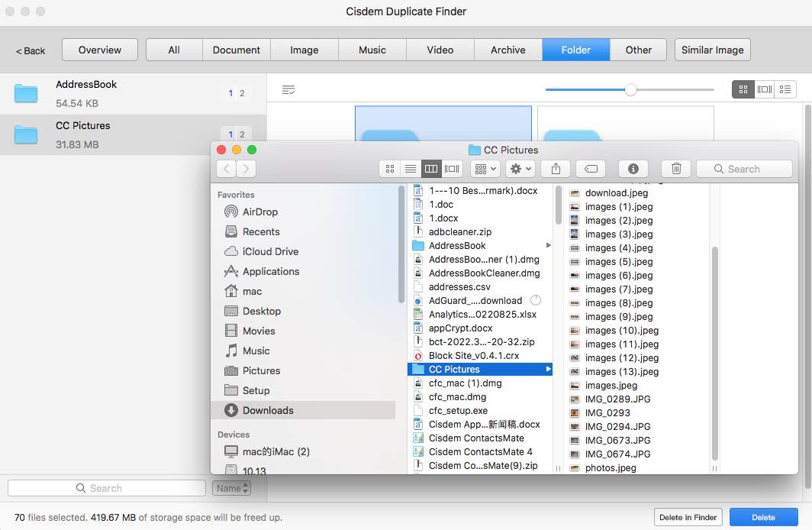
Task: Open Finder action gear menu
Action: pos(520,169)
